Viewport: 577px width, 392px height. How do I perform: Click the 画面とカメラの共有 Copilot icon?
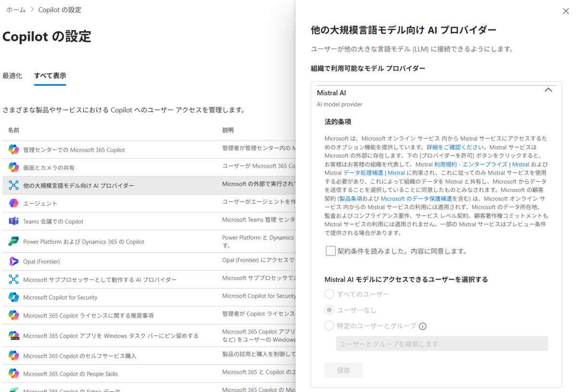pos(13,167)
